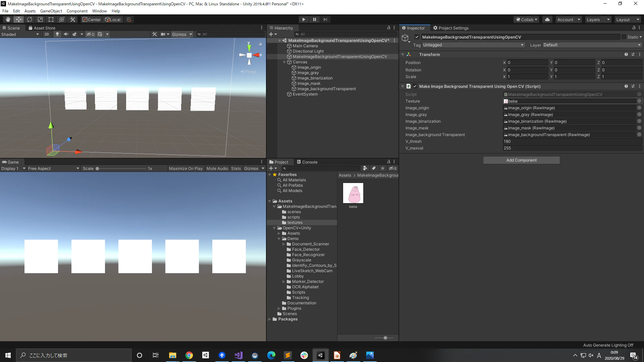
Task: Switch to the Console tab
Action: [307, 162]
